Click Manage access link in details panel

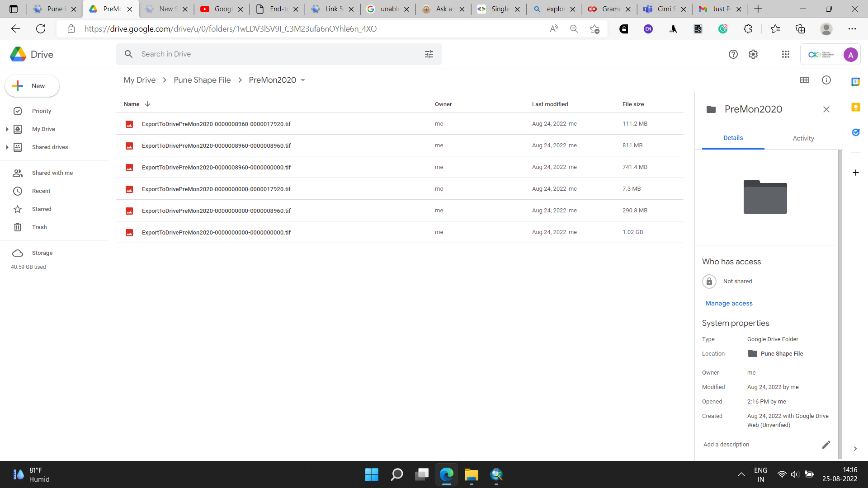pyautogui.click(x=728, y=303)
